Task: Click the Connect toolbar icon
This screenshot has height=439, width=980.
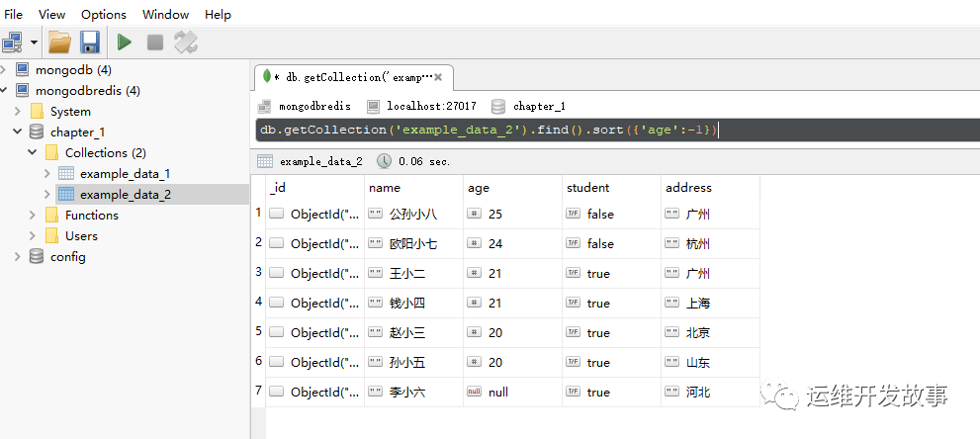Action: coord(11,43)
